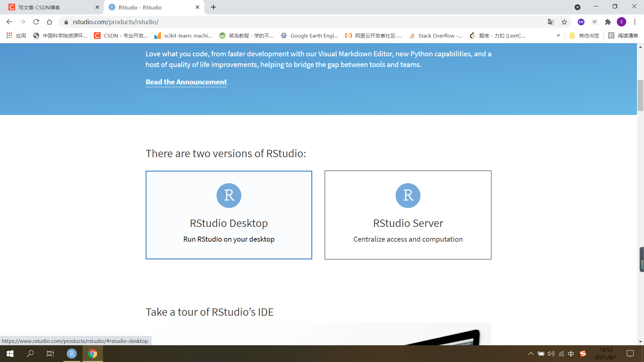Open the Google Translate page icon
This screenshot has height=362, width=644.
(x=550, y=22)
